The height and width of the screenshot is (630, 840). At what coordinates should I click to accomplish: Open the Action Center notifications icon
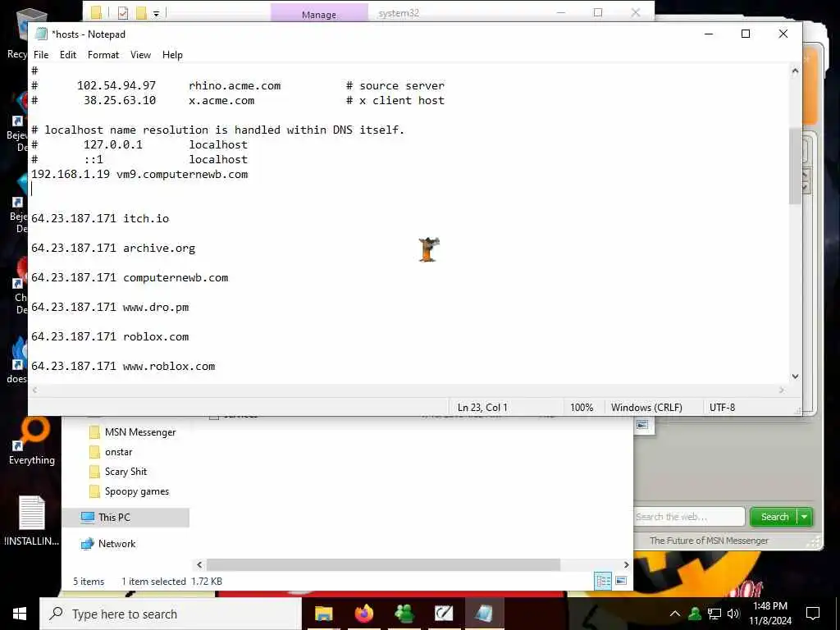point(813,614)
